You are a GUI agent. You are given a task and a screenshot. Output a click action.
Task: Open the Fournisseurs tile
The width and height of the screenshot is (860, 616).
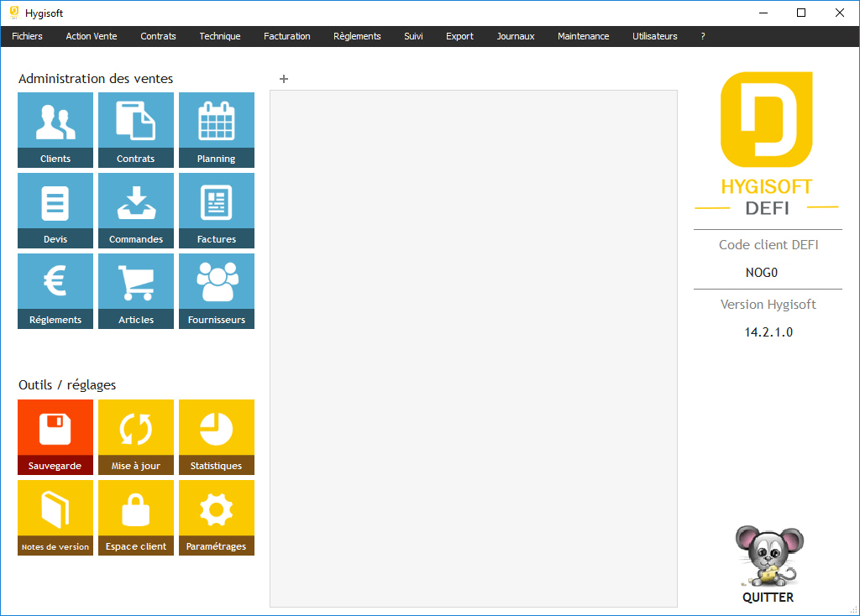pos(217,291)
